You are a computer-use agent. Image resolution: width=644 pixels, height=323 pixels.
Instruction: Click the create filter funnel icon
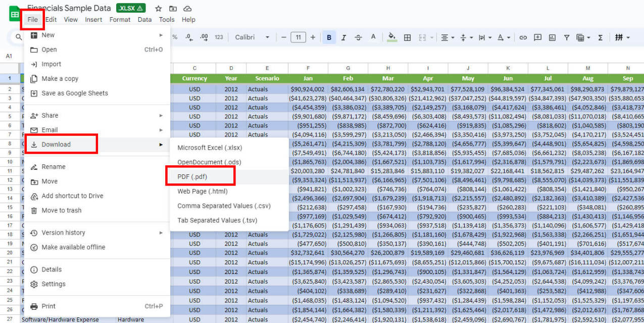coord(567,37)
